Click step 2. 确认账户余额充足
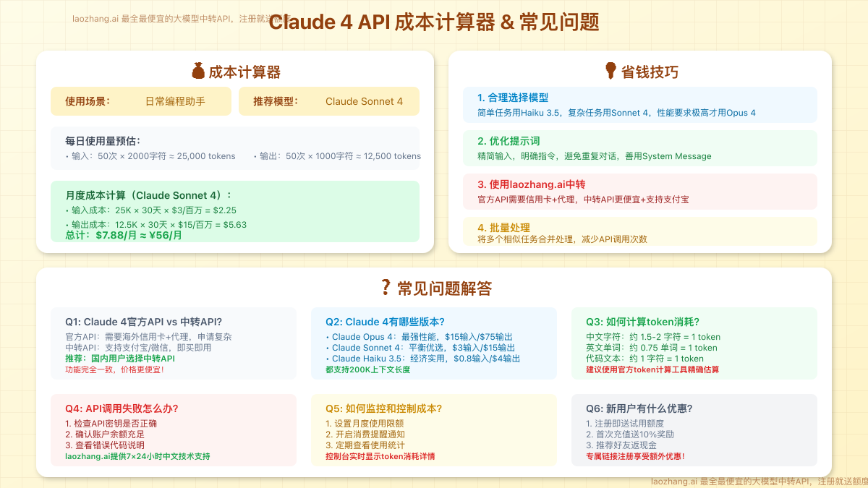Viewport: 868px width, 488px height. (x=105, y=435)
